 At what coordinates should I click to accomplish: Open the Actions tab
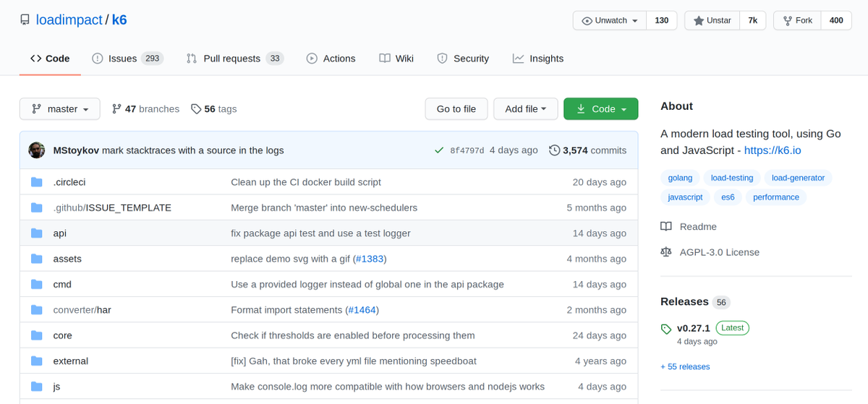click(x=331, y=59)
